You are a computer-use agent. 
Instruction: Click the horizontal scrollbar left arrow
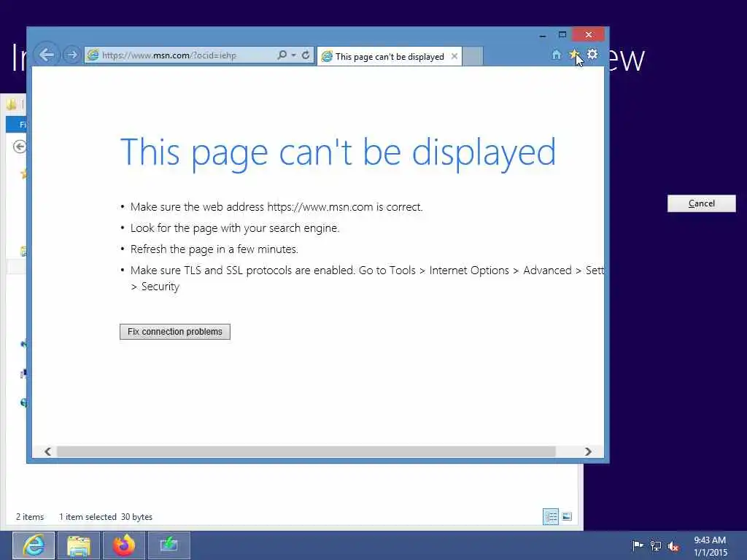click(x=47, y=451)
